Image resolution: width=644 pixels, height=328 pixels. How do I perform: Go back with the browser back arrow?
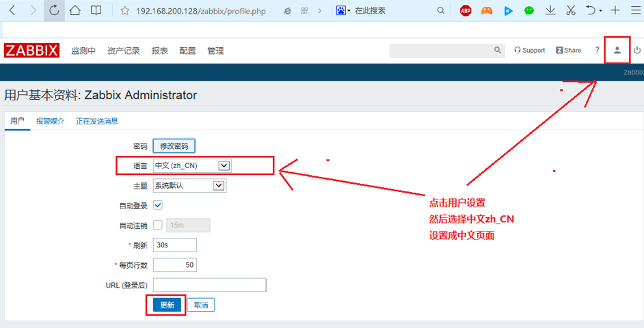pyautogui.click(x=12, y=10)
